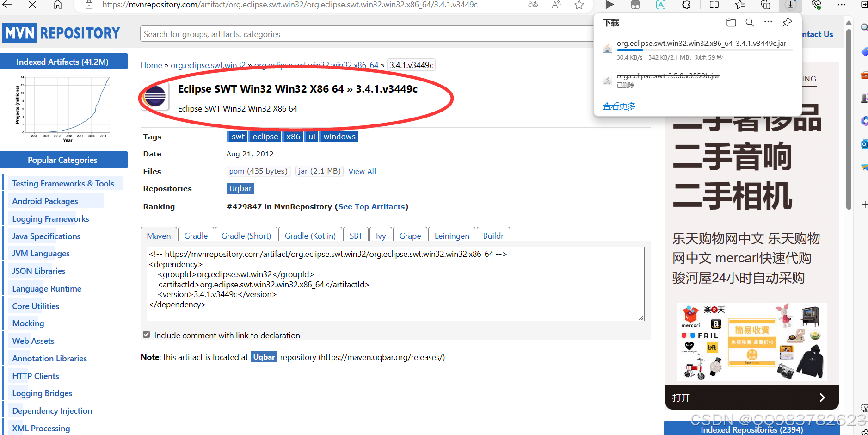
Task: Click the translate page icon in address bar
Action: click(x=533, y=5)
